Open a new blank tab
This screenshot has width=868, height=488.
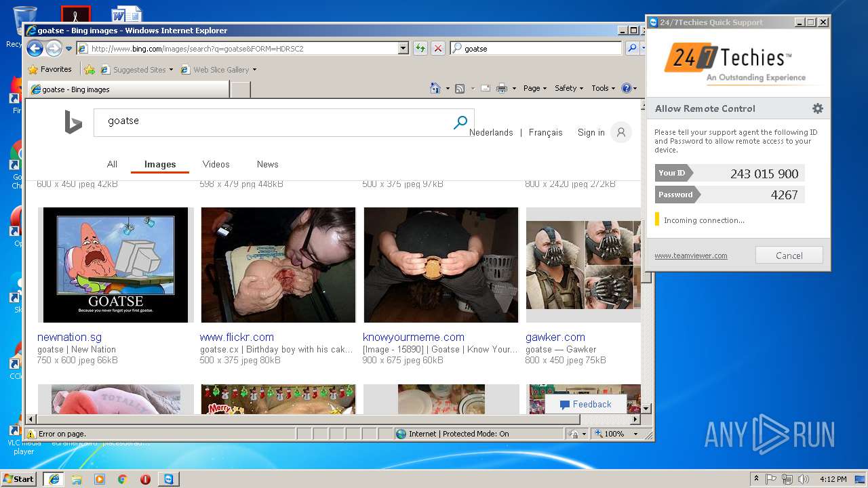point(240,89)
